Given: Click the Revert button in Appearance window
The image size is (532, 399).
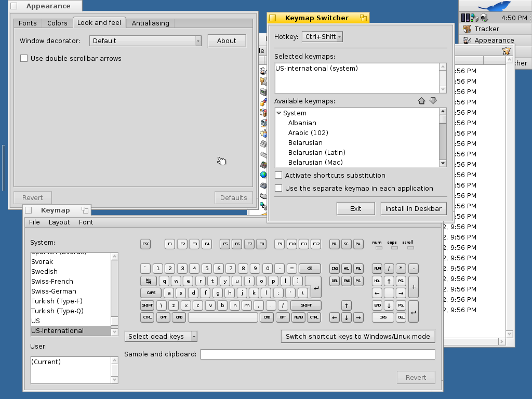Looking at the screenshot, I should pos(33,197).
